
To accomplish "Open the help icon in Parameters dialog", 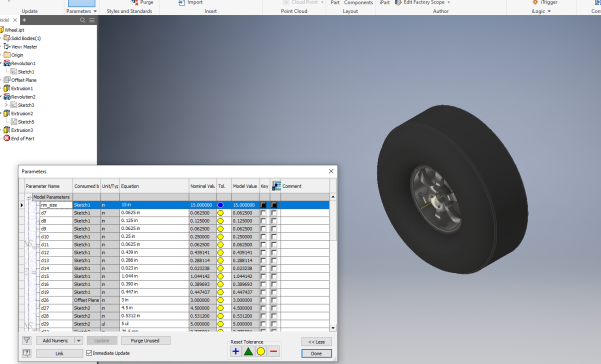I will point(26,353).
